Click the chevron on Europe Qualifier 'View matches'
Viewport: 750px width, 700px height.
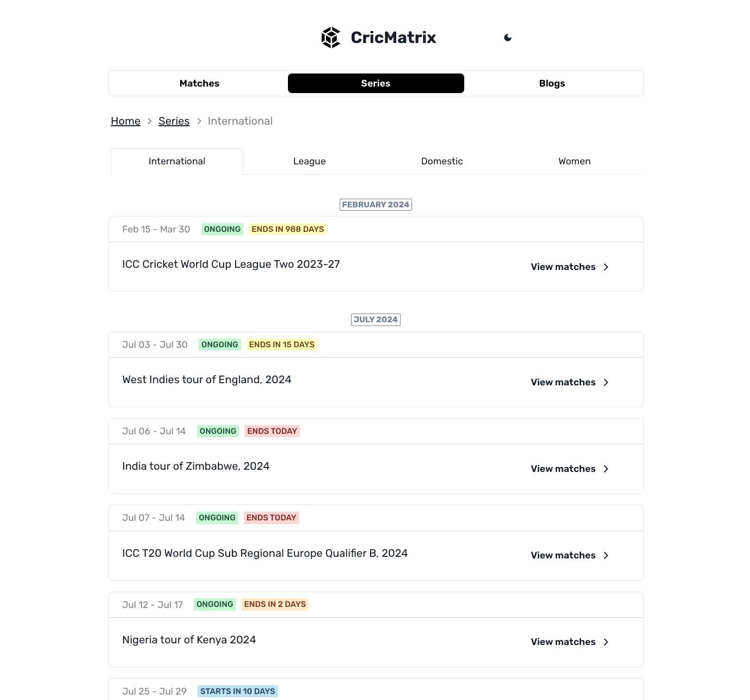(606, 555)
